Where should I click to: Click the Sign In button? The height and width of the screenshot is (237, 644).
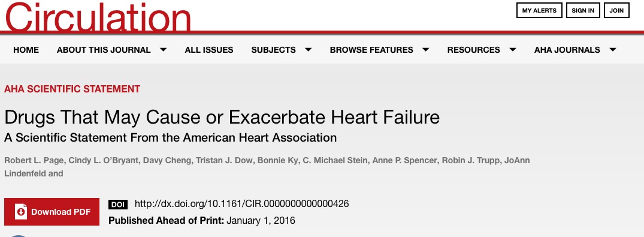click(x=583, y=10)
